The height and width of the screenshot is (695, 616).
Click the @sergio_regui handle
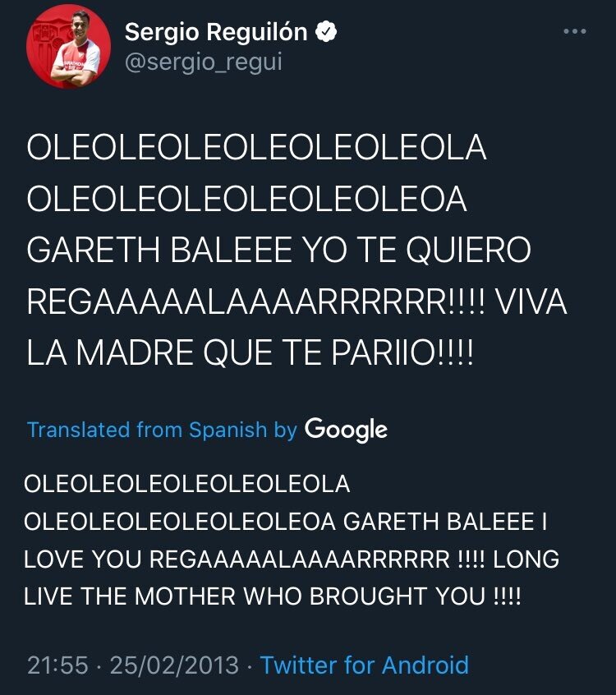(x=203, y=62)
